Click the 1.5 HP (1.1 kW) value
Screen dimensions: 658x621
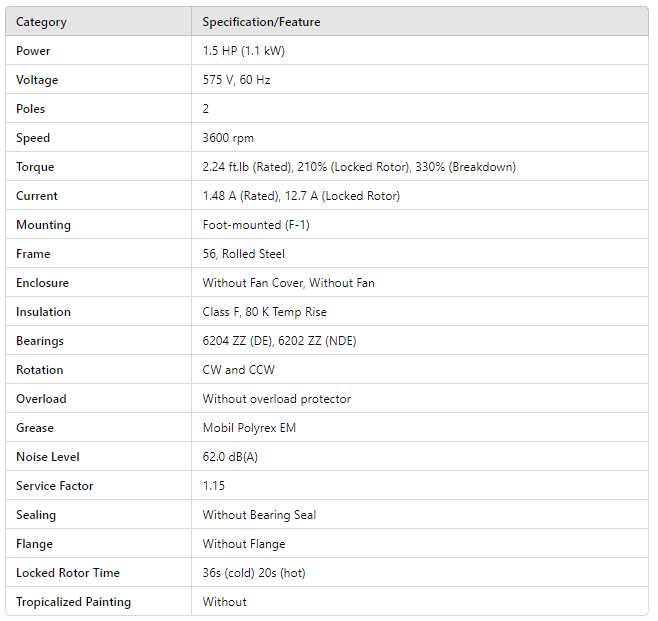coord(244,51)
